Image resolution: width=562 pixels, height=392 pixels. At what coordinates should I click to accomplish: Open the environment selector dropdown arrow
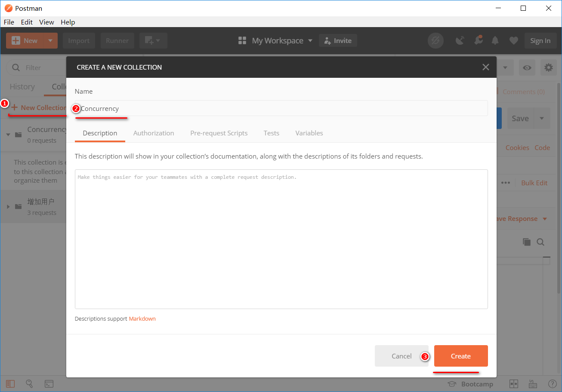[505, 67]
